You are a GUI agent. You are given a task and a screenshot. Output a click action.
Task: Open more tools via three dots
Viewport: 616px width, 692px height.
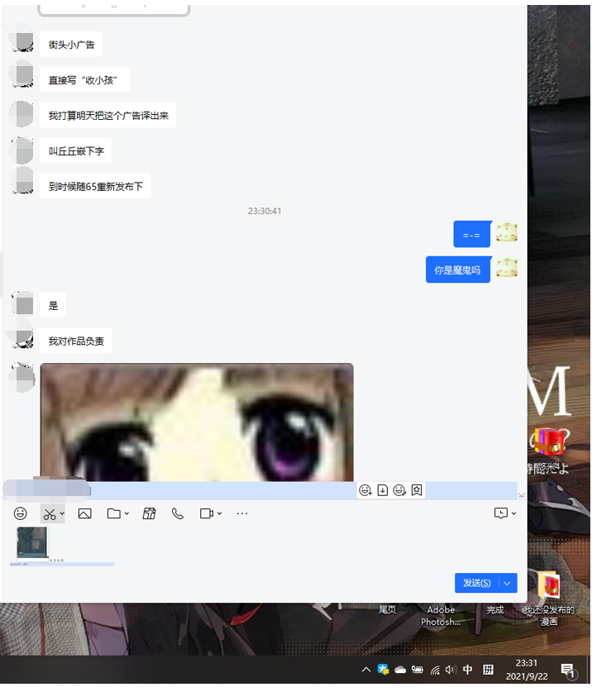(x=241, y=513)
